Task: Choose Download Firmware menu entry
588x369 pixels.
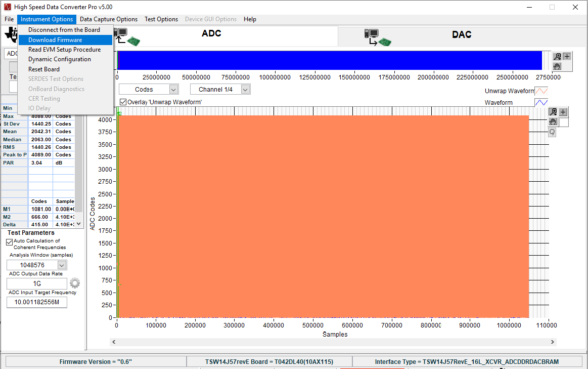Action: coord(65,40)
